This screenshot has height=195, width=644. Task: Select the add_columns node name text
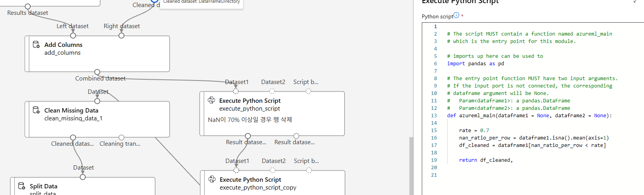(62, 53)
